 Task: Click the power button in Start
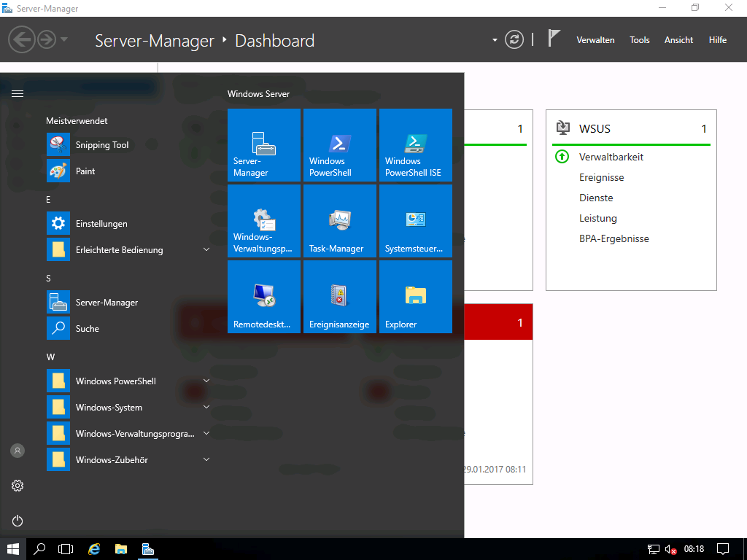tap(18, 521)
